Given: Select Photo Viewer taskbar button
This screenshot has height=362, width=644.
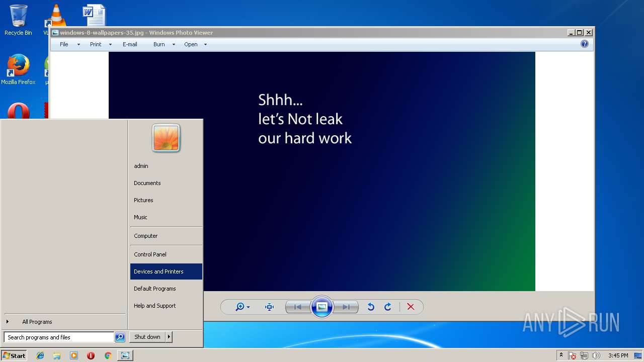Looking at the screenshot, I should (x=125, y=355).
